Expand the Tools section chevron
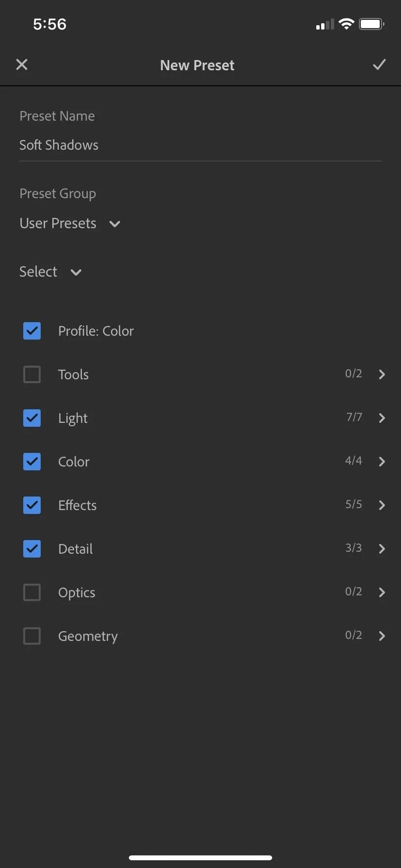Image resolution: width=401 pixels, height=868 pixels. pos(382,374)
